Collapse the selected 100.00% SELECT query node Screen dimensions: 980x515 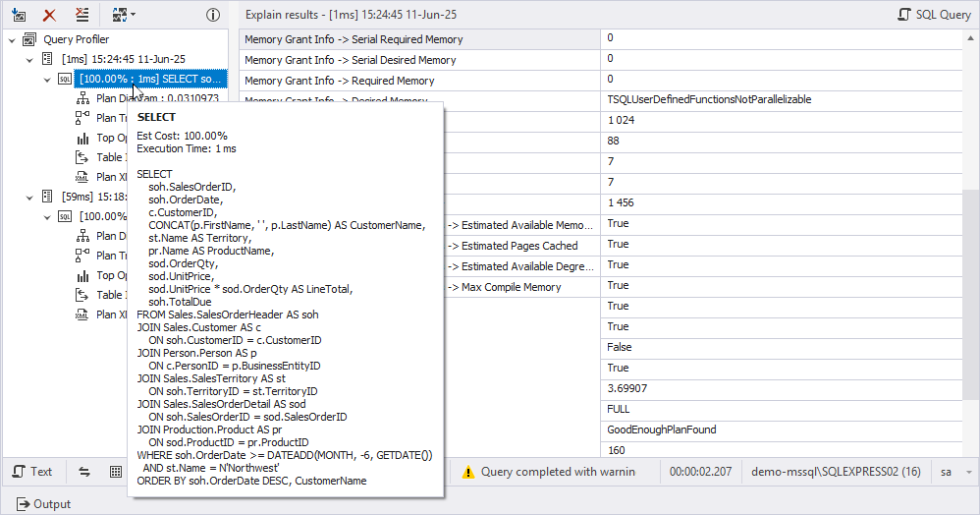(x=47, y=79)
